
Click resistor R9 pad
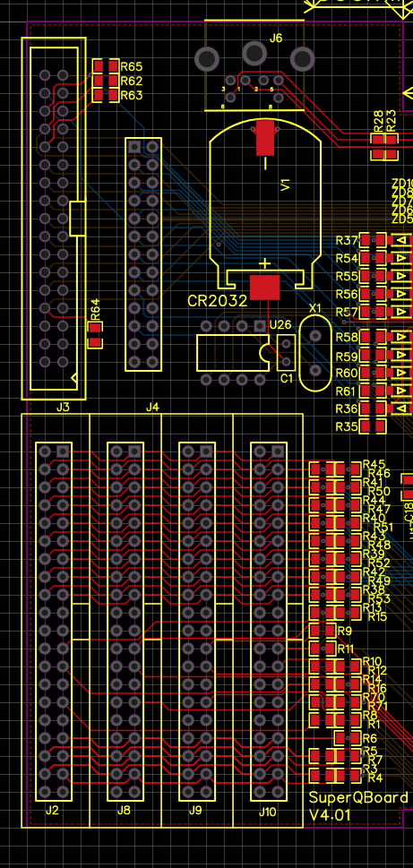tap(315, 631)
